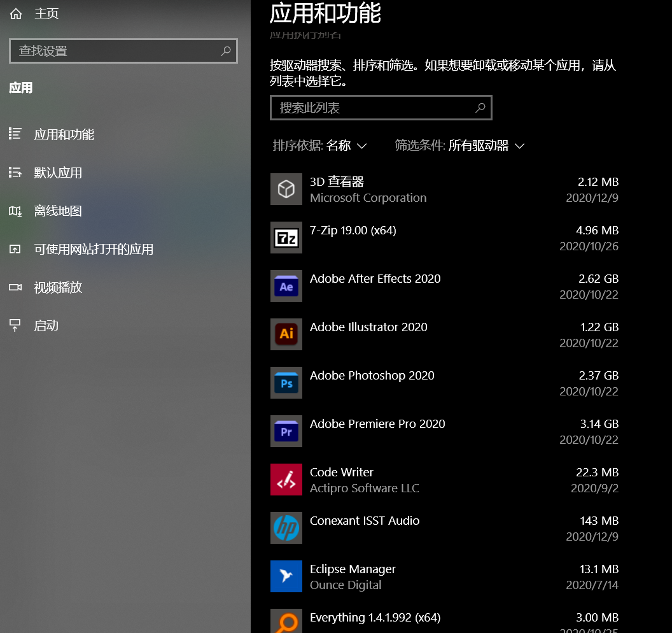Select Adobe After Effects 2020 entry
The height and width of the screenshot is (633, 672).
(x=444, y=286)
